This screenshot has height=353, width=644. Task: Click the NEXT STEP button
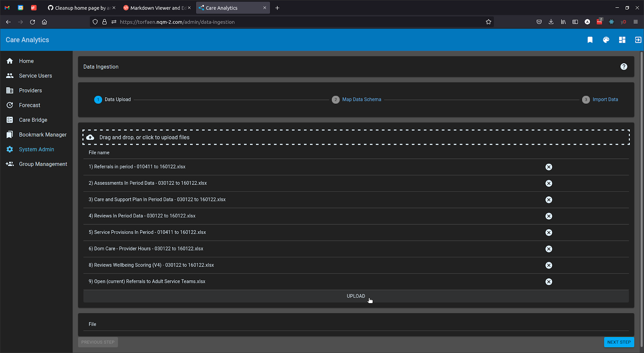pyautogui.click(x=619, y=342)
